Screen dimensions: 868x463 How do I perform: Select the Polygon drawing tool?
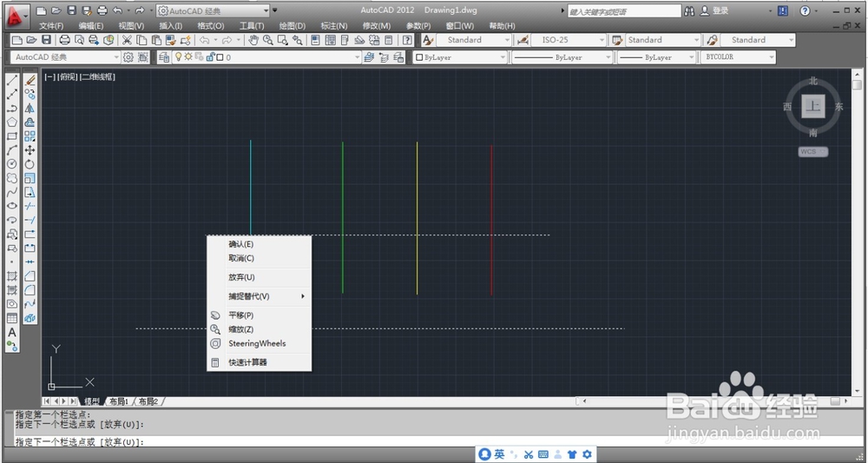pos(12,122)
